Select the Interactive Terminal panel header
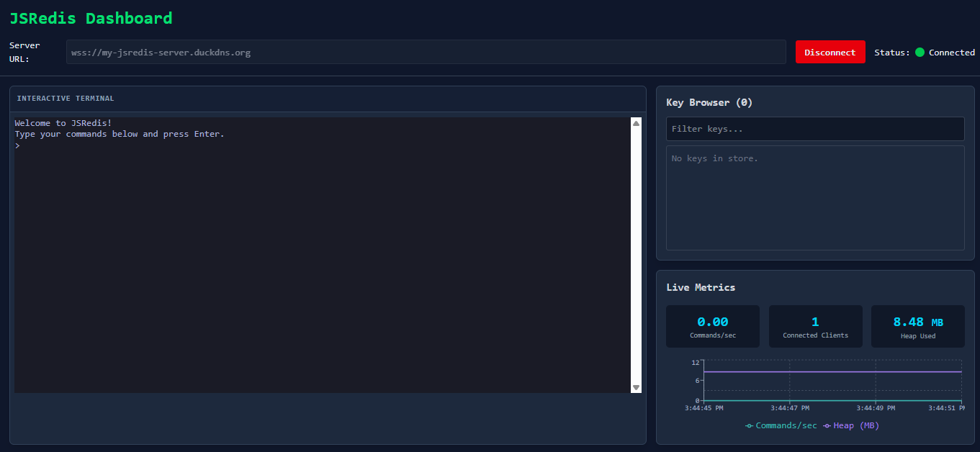Viewport: 980px width, 452px height. click(66, 99)
